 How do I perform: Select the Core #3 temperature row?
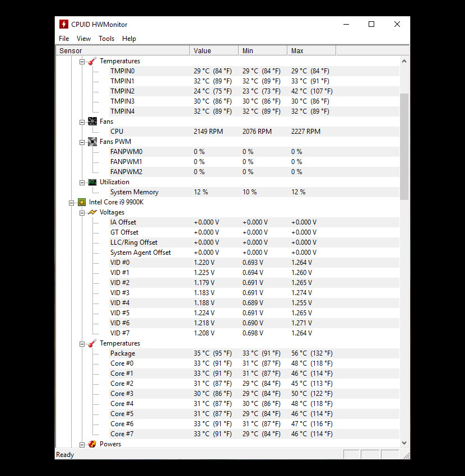click(254, 394)
